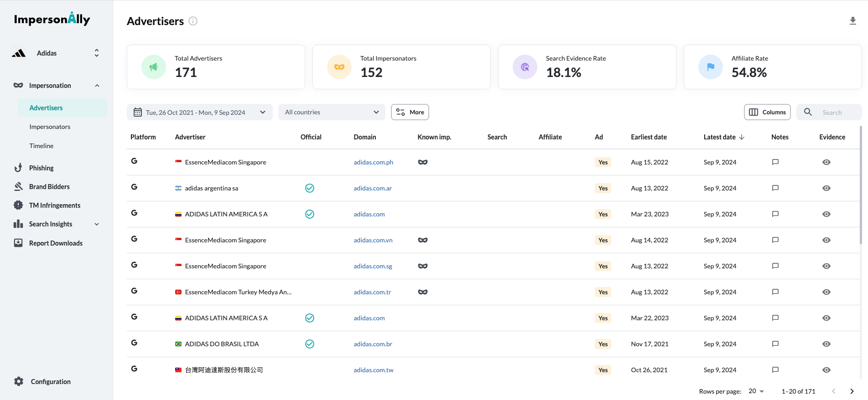Click the info icon beside Advertisers title
This screenshot has height=400, width=868.
point(193,21)
